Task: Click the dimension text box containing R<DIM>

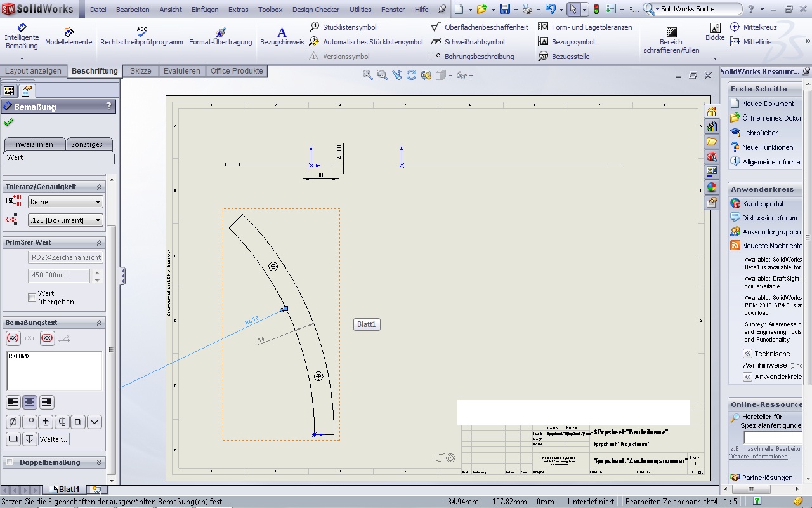Action: click(54, 371)
